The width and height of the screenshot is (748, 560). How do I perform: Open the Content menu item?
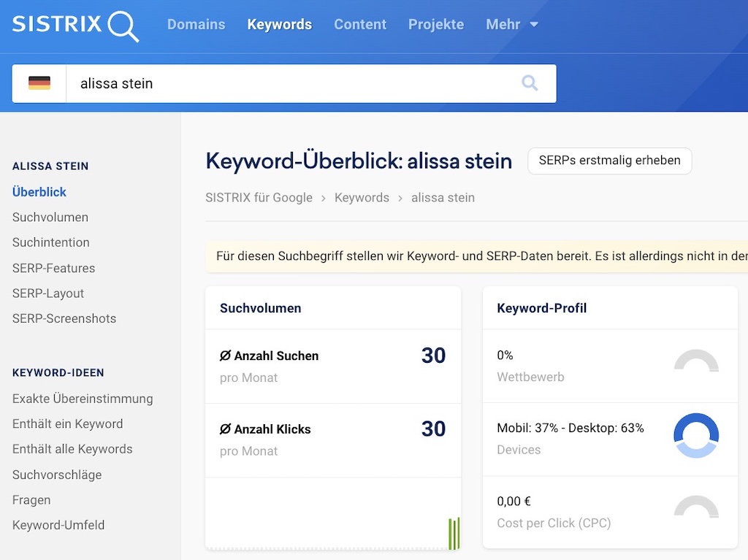pyautogui.click(x=360, y=24)
